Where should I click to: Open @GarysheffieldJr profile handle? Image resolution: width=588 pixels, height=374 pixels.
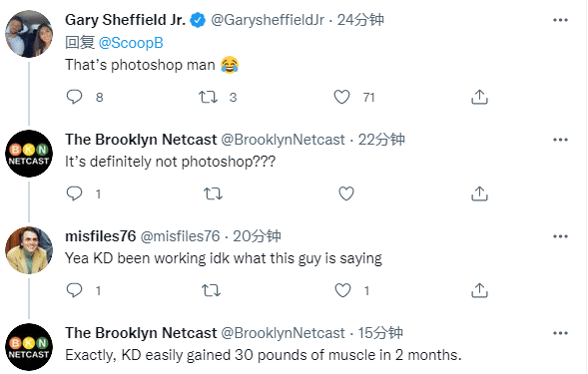(268, 20)
